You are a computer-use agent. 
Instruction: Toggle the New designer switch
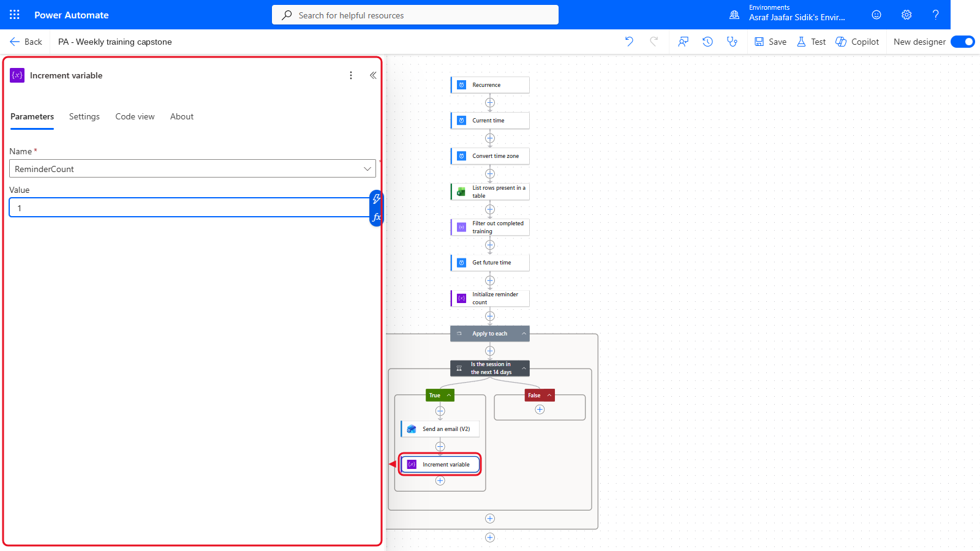point(963,42)
